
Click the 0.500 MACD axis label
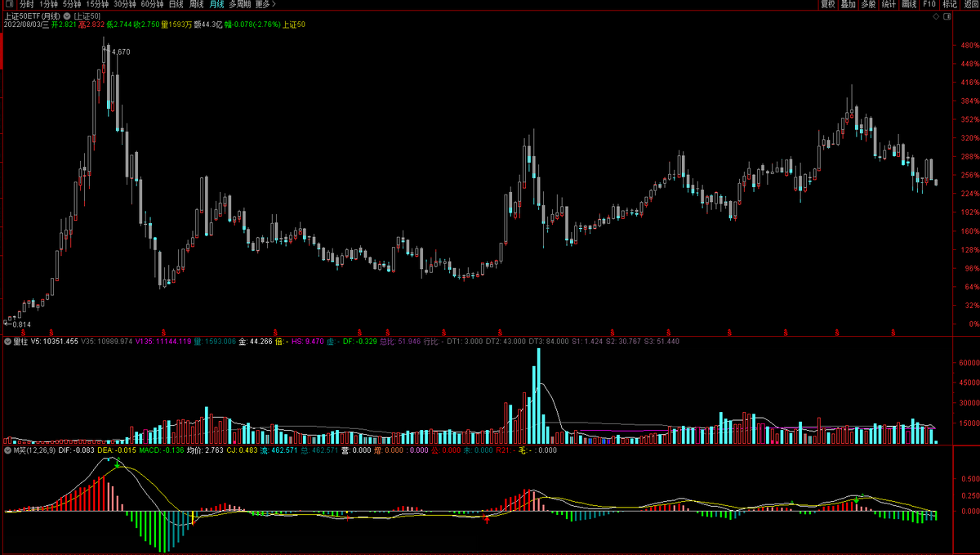point(969,479)
